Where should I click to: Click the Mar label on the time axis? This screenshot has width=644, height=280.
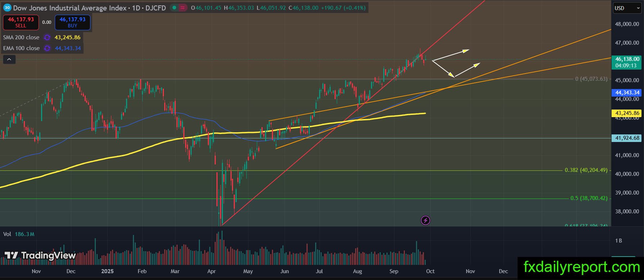(175, 271)
